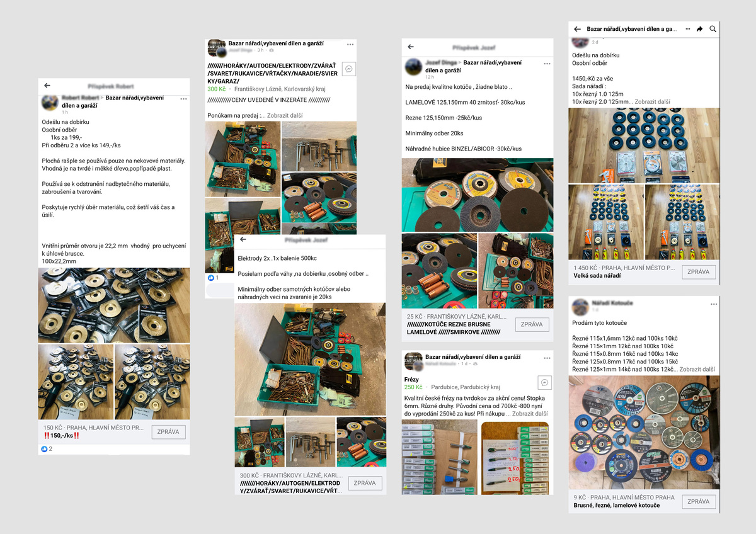Open the golden rasp discs main photo
Viewport: 756px width, 534px height.
(114, 305)
